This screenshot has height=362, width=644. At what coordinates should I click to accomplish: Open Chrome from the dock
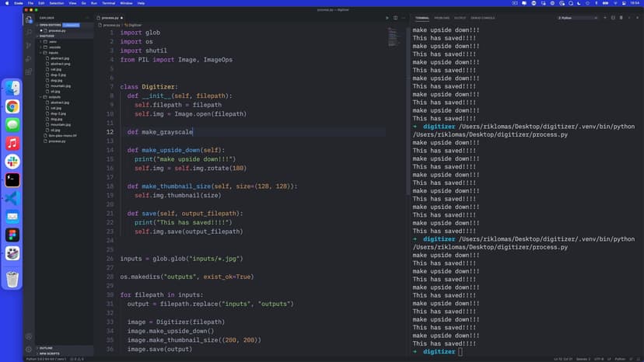pyautogui.click(x=12, y=106)
